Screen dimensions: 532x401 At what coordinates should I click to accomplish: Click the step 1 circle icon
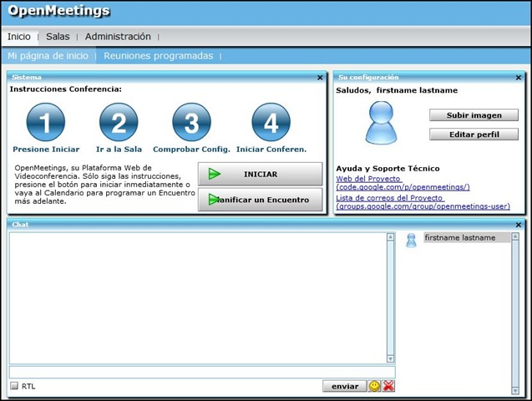(46, 122)
